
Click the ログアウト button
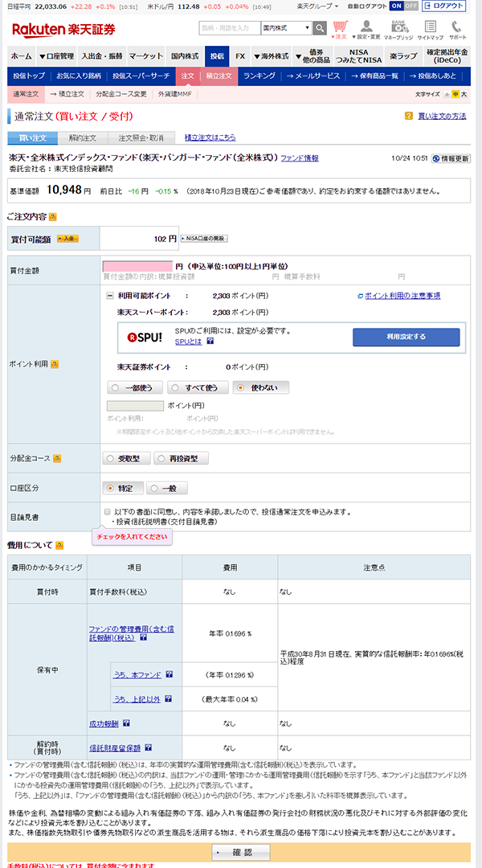pos(443,6)
